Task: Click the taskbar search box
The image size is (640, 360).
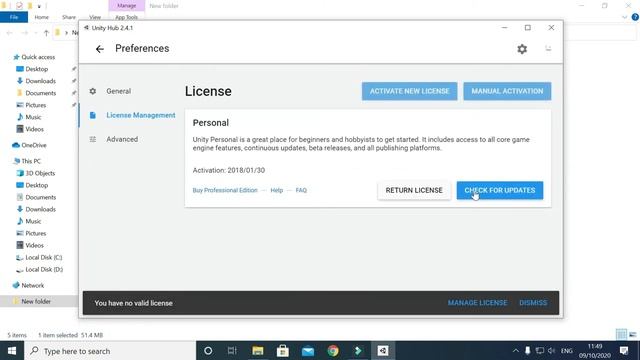Action: (x=110, y=351)
